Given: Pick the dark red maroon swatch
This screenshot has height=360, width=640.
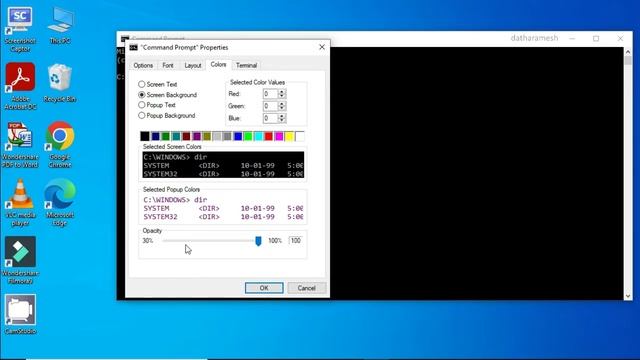Looking at the screenshot, I should tap(186, 136).
